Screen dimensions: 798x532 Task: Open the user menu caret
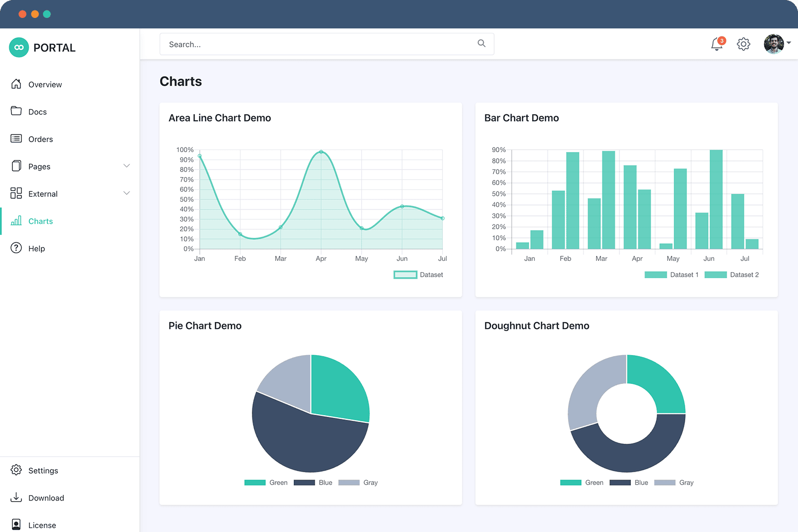coord(789,43)
